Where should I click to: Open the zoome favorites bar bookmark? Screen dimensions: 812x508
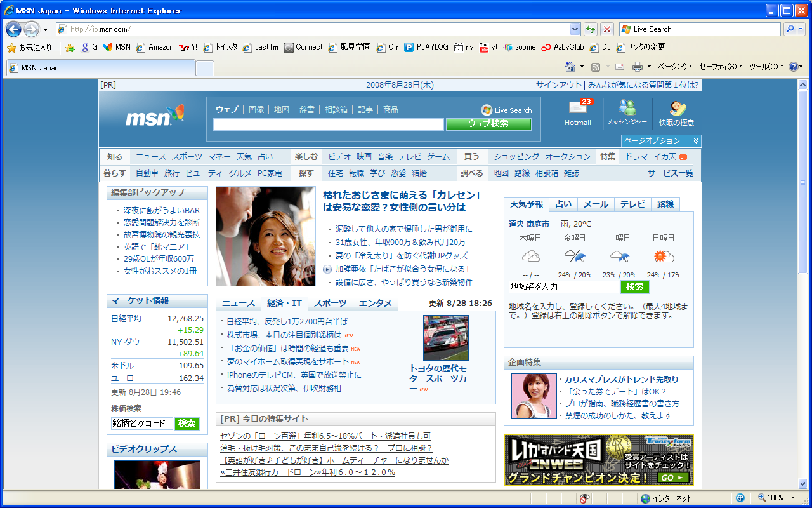[x=520, y=48]
